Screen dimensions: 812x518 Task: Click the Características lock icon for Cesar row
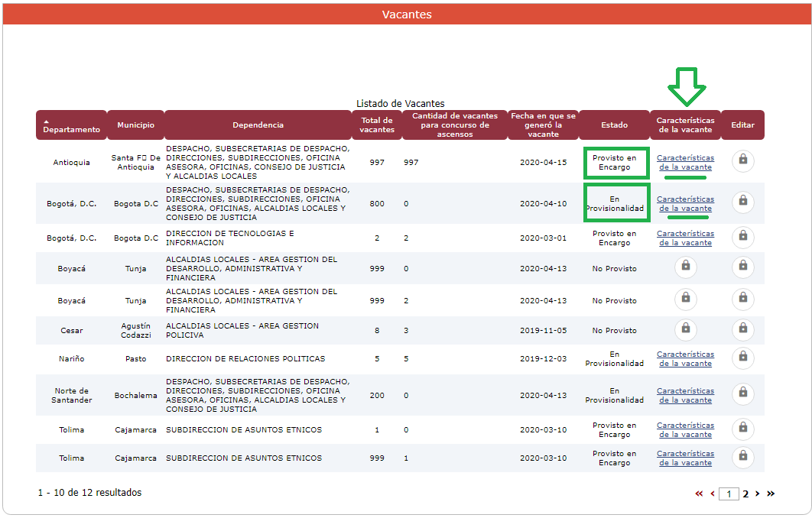(x=685, y=329)
